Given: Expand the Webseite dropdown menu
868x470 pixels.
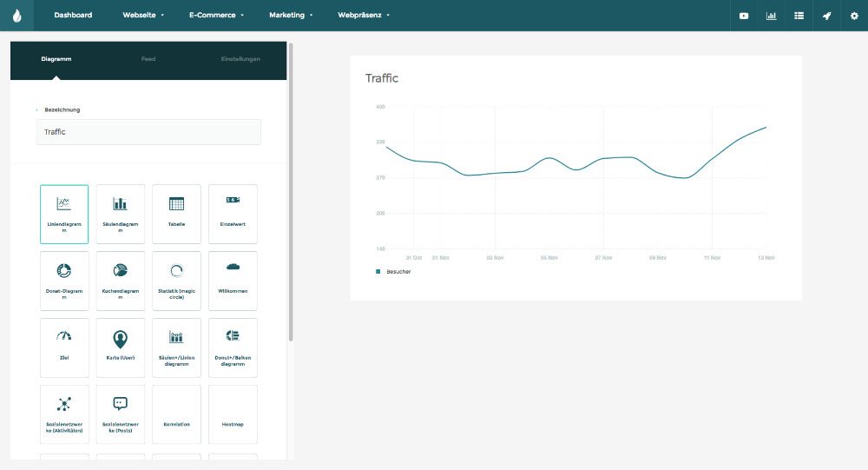Looking at the screenshot, I should [143, 15].
